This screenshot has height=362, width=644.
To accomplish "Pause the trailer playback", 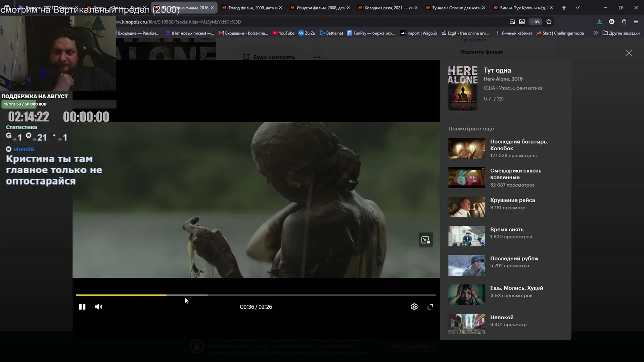I will click(82, 307).
